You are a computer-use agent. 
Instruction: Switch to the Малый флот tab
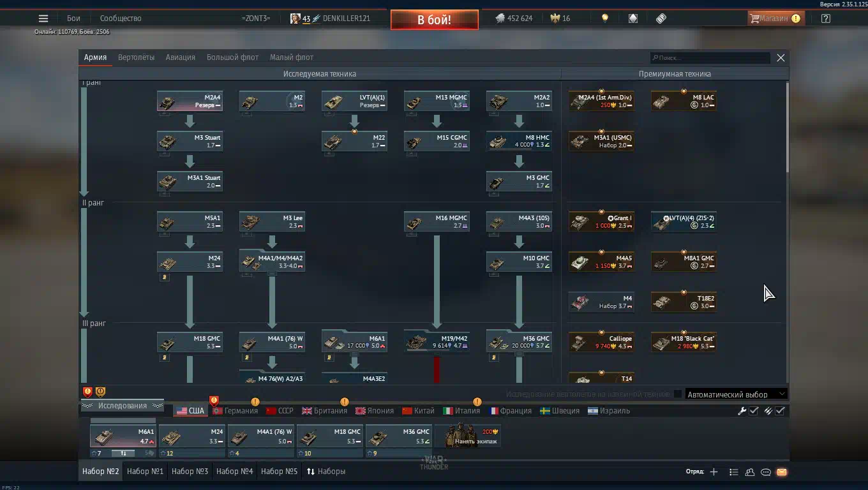(x=292, y=57)
